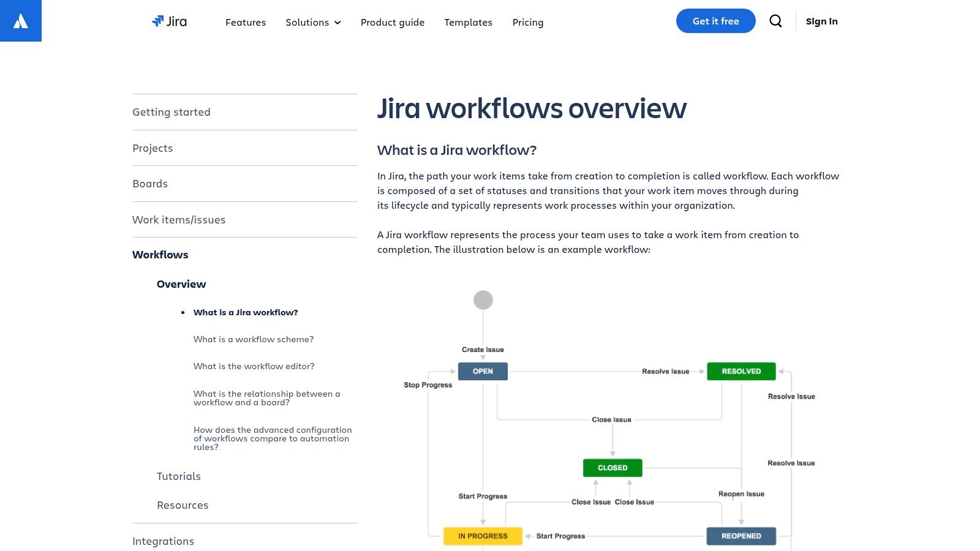Expand the Solutions dropdown menu
The image size is (980, 551).
coord(313,22)
